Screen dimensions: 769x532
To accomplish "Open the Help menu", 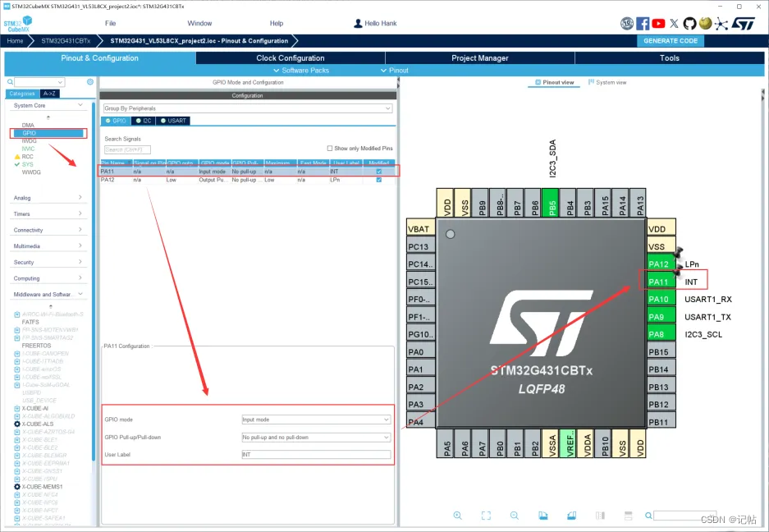I will 276,23.
